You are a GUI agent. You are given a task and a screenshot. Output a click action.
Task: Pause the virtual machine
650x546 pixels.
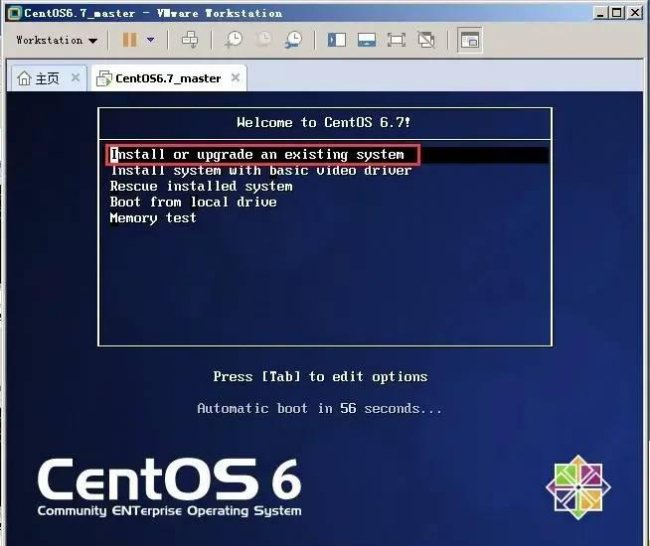tap(129, 40)
